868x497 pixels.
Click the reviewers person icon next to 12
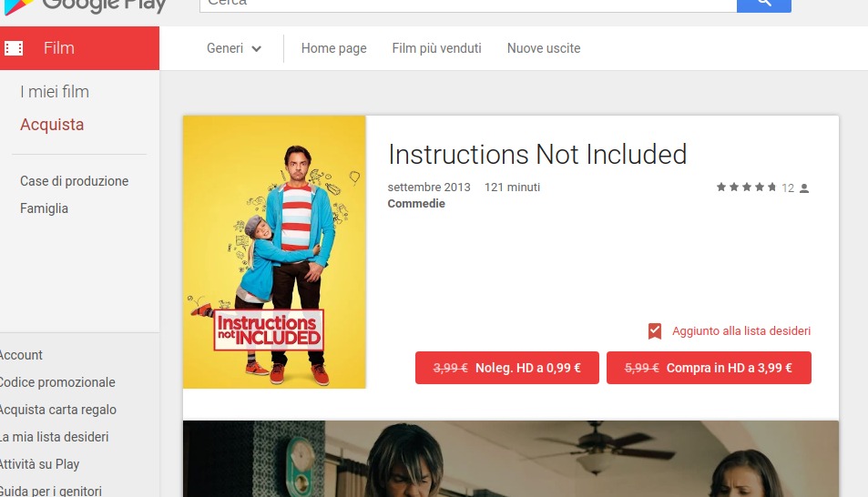[804, 188]
